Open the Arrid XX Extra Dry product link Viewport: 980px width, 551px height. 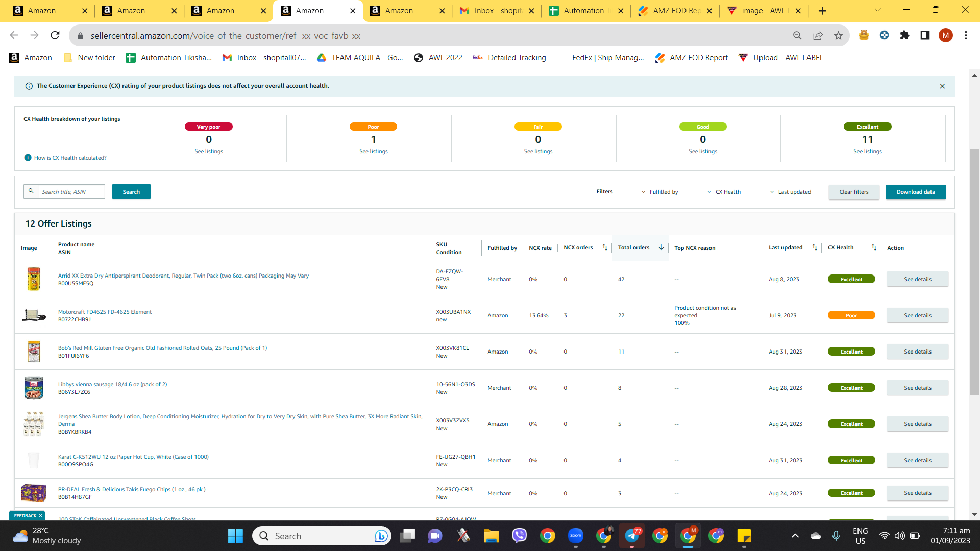coord(183,275)
